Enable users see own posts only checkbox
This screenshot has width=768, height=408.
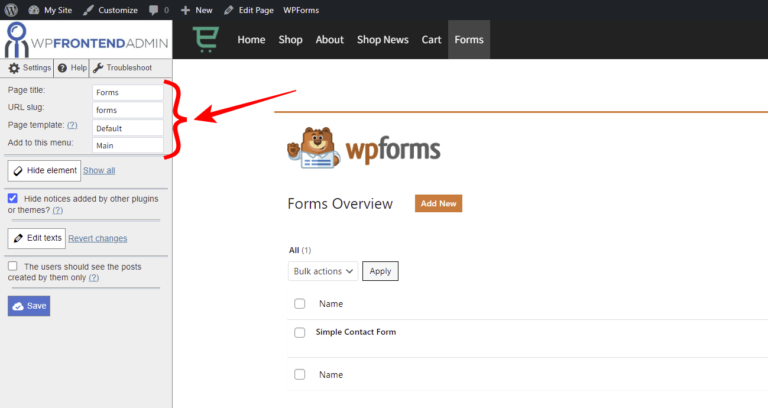click(12, 266)
